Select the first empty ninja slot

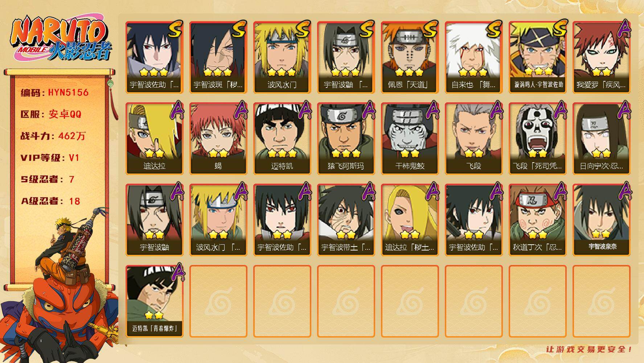pyautogui.click(x=218, y=301)
